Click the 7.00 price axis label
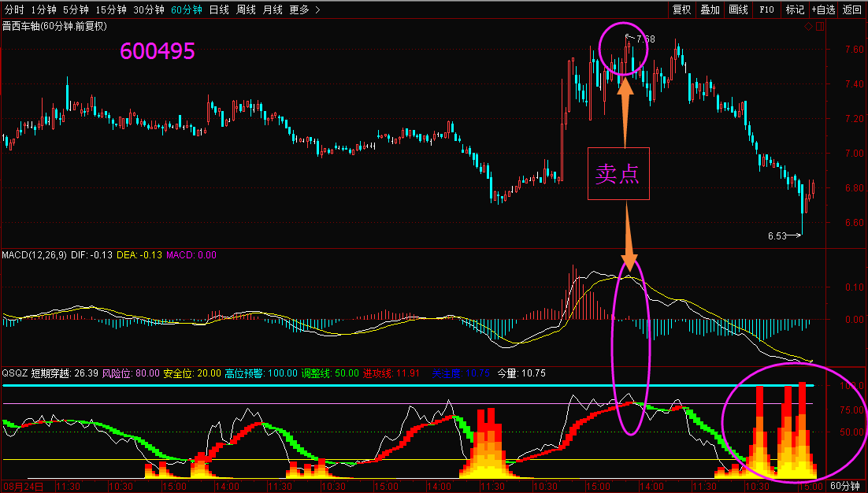This screenshot has height=493, width=868. [x=855, y=154]
